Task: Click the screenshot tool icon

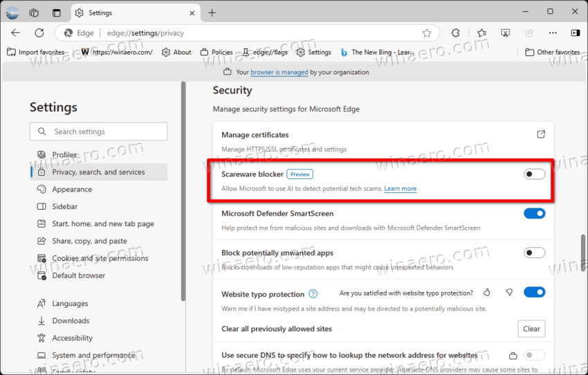Action: pos(506,33)
